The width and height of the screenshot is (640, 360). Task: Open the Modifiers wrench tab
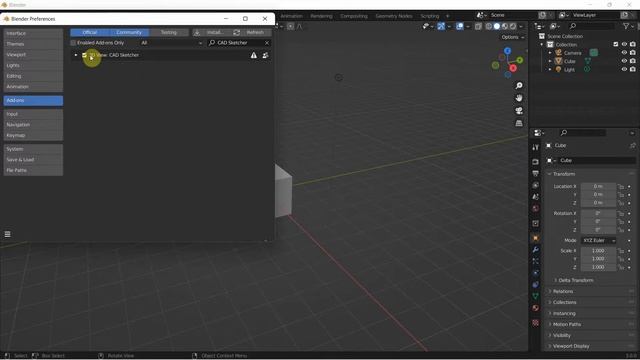(536, 250)
